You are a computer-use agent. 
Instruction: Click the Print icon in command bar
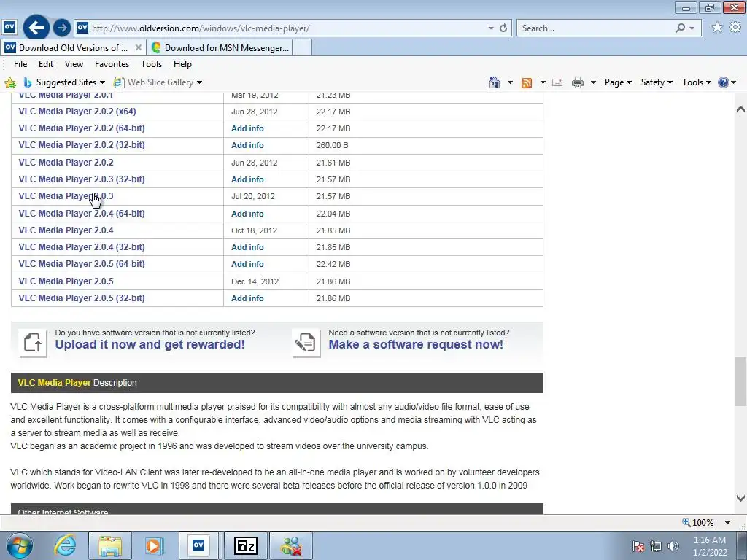[x=578, y=82]
